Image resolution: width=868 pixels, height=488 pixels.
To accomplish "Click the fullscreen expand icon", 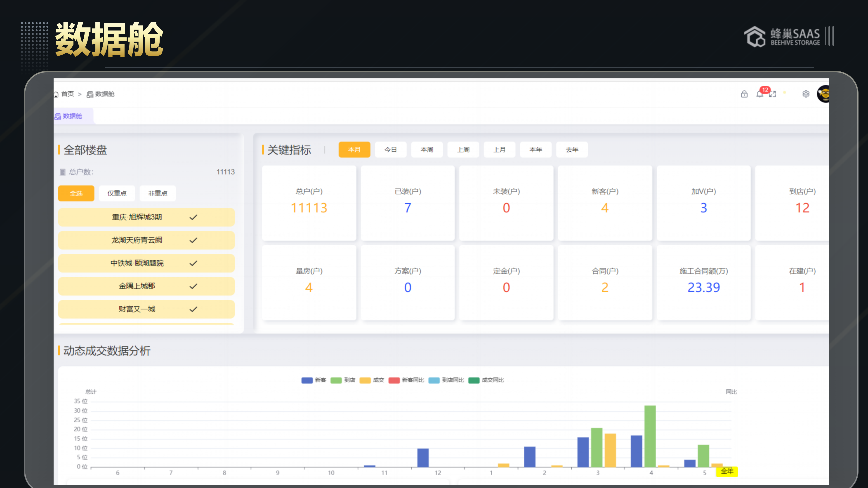I will pyautogui.click(x=773, y=94).
